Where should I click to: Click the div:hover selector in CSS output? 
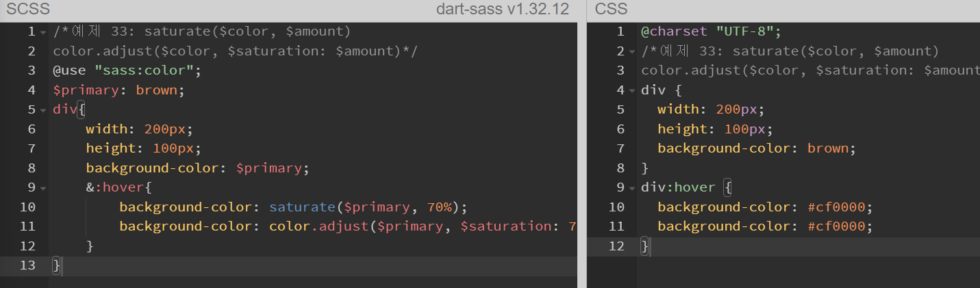point(678,187)
